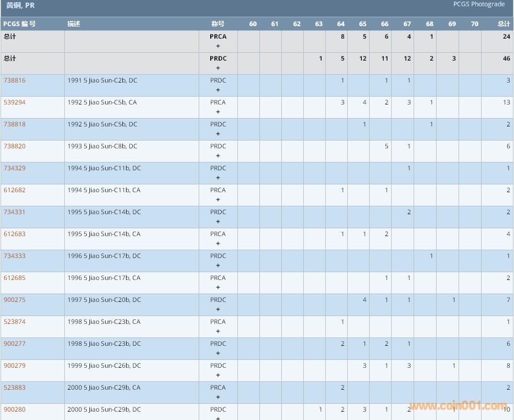
Task: Expand plus grades for 1991 5 Jiao Sun-C2b
Action: [x=218, y=90]
